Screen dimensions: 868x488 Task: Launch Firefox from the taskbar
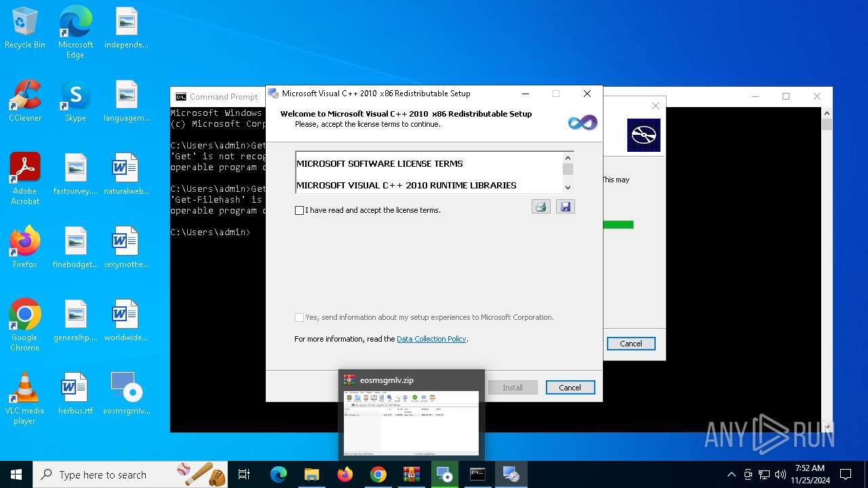pyautogui.click(x=345, y=474)
